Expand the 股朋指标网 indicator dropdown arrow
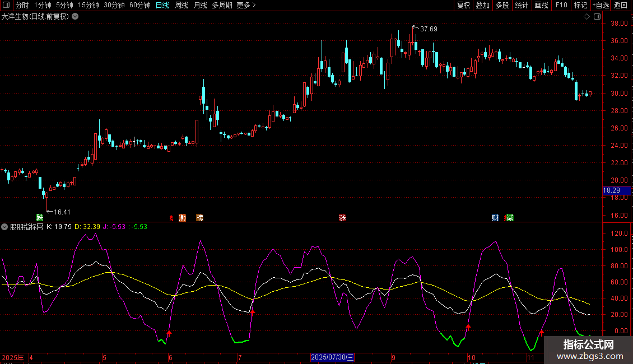The image size is (633, 364). click(5, 227)
